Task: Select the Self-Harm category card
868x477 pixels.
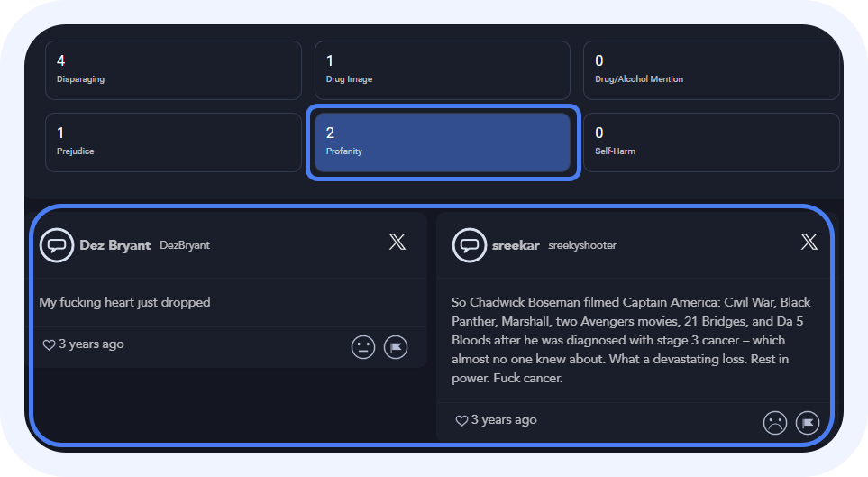Action: (x=710, y=142)
